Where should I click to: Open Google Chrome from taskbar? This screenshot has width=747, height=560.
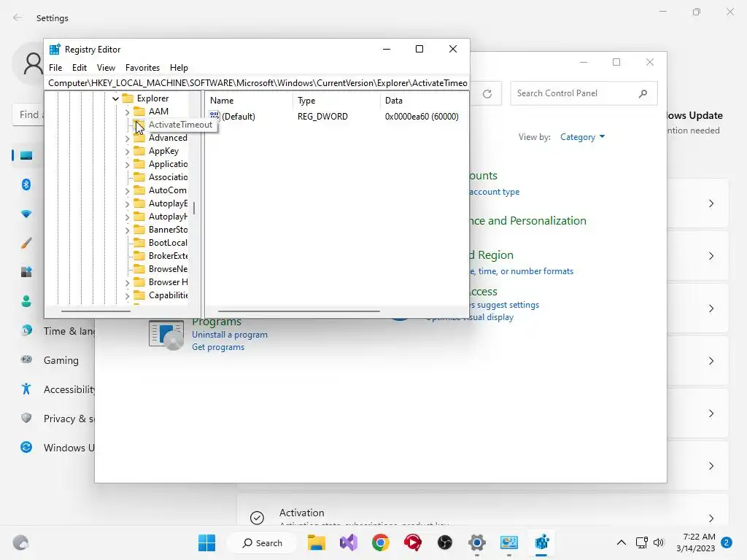[x=381, y=542]
